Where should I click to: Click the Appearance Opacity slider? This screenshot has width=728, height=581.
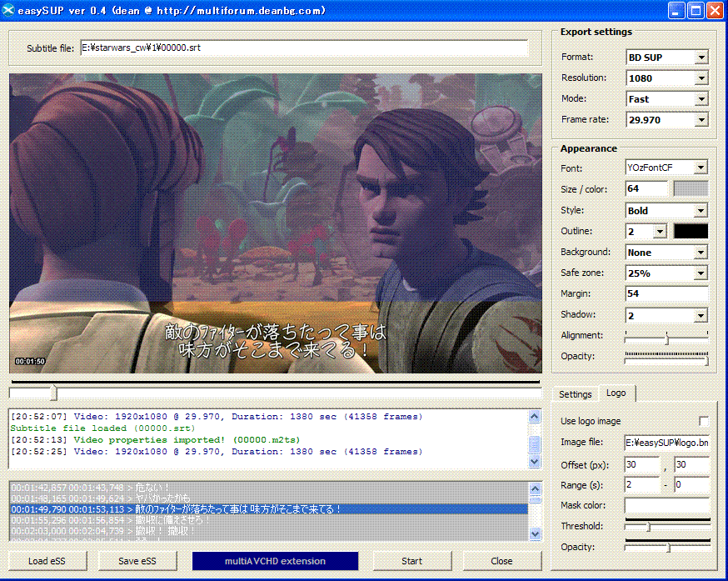point(666,358)
